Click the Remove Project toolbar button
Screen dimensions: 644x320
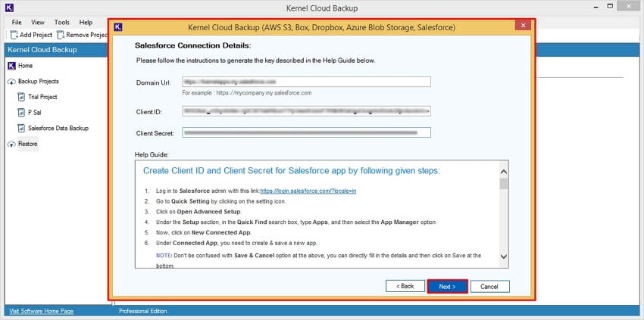pyautogui.click(x=82, y=35)
